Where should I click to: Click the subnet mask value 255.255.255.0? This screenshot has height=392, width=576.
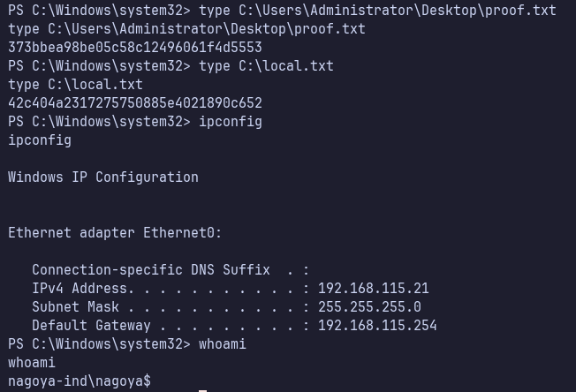pyautogui.click(x=369, y=307)
